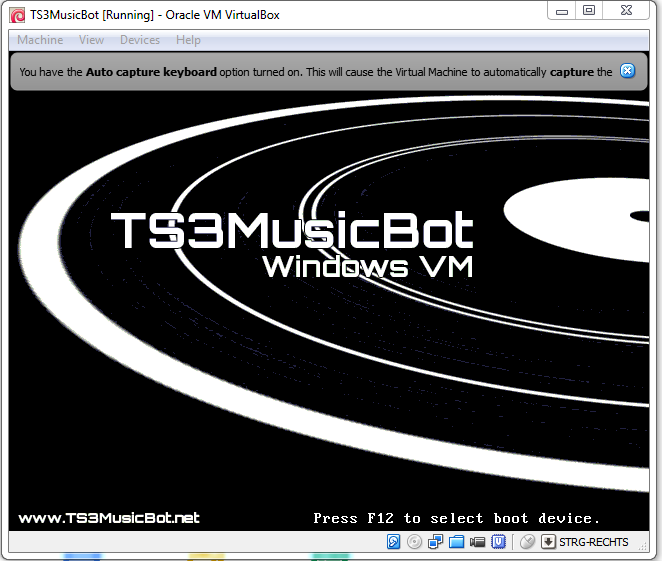Click the window resize grip in status bar

pyautogui.click(x=643, y=546)
